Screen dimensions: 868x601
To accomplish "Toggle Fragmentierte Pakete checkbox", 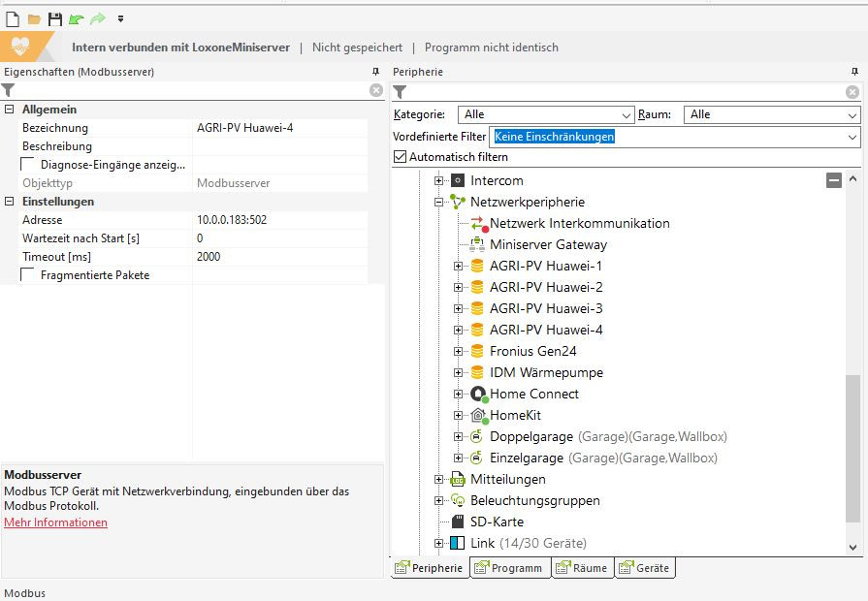I will point(27,275).
